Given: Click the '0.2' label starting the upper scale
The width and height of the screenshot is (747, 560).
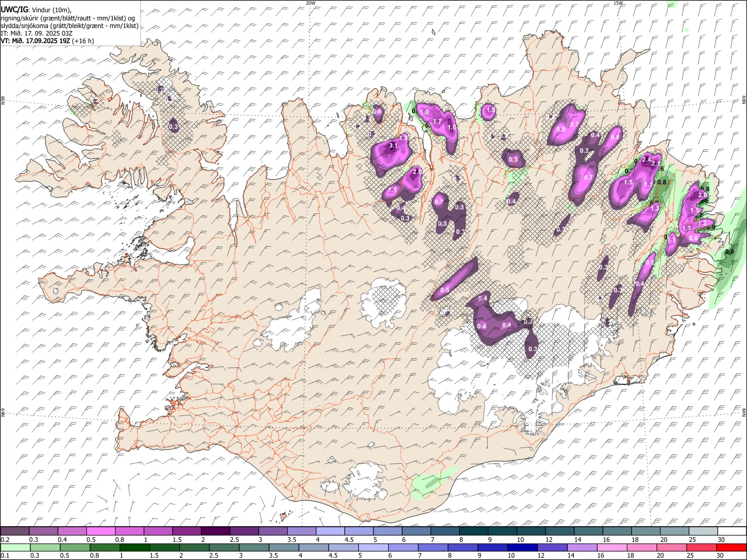Looking at the screenshot, I should click(5, 540).
